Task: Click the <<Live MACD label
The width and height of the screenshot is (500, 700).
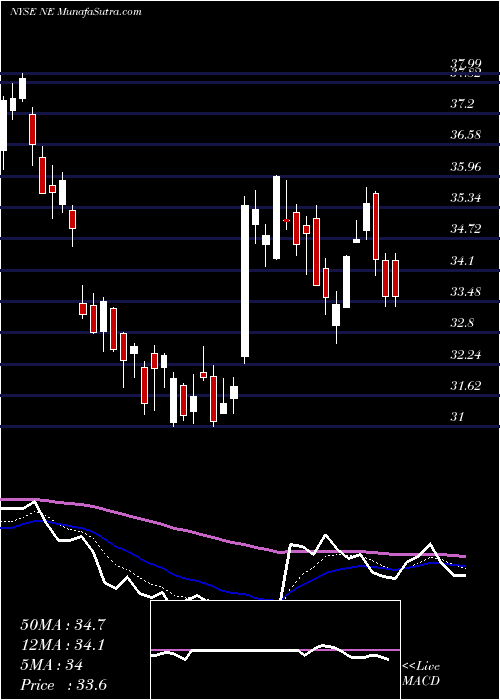Action: click(421, 673)
